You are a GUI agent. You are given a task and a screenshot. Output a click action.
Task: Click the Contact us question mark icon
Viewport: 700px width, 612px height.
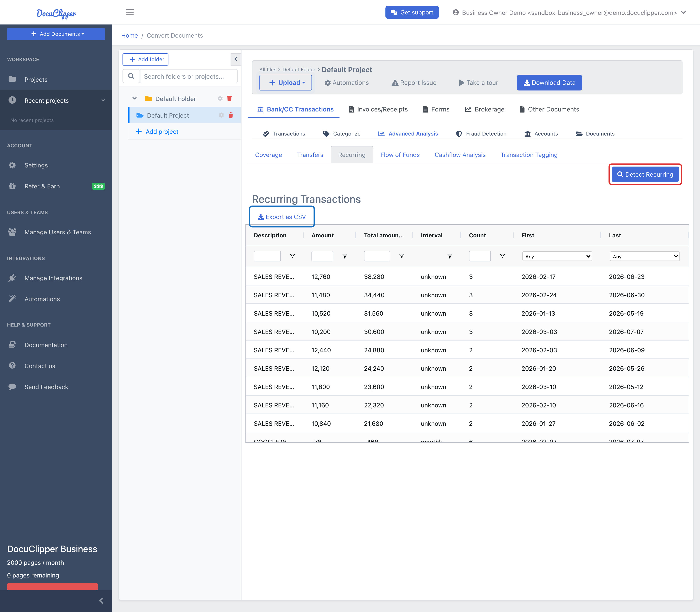pos(12,366)
